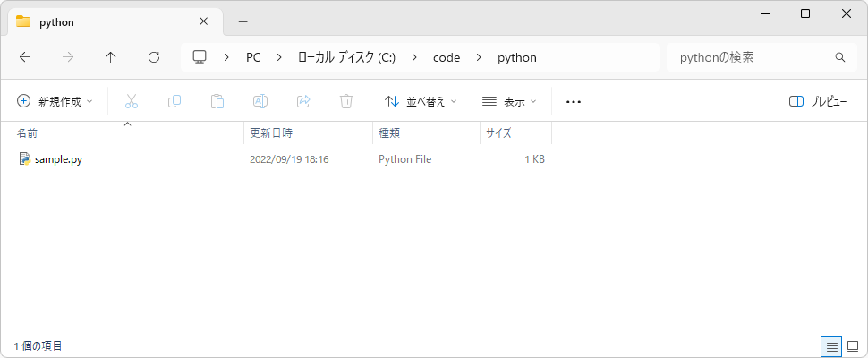The width and height of the screenshot is (868, 358).
Task: Click the 1 個の項目 status text
Action: point(38,346)
